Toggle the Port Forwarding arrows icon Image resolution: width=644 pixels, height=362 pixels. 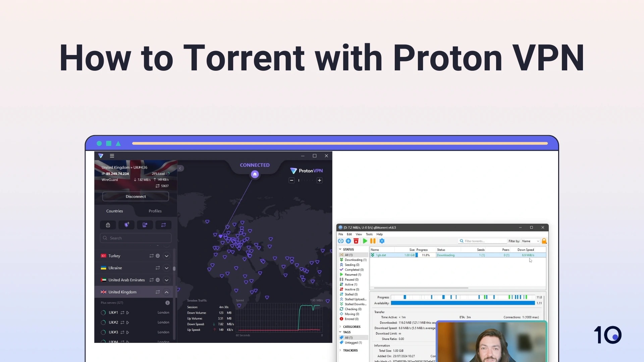[163, 225]
